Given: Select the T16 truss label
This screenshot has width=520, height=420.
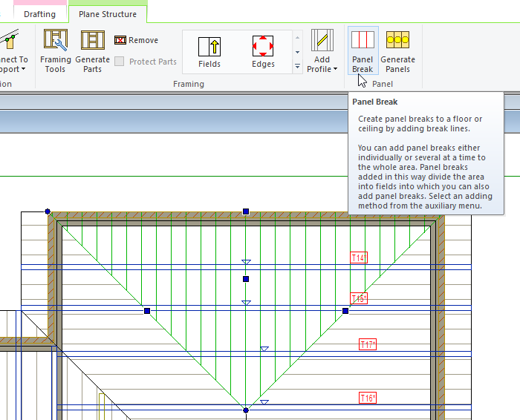Looking at the screenshot, I should point(368,398).
